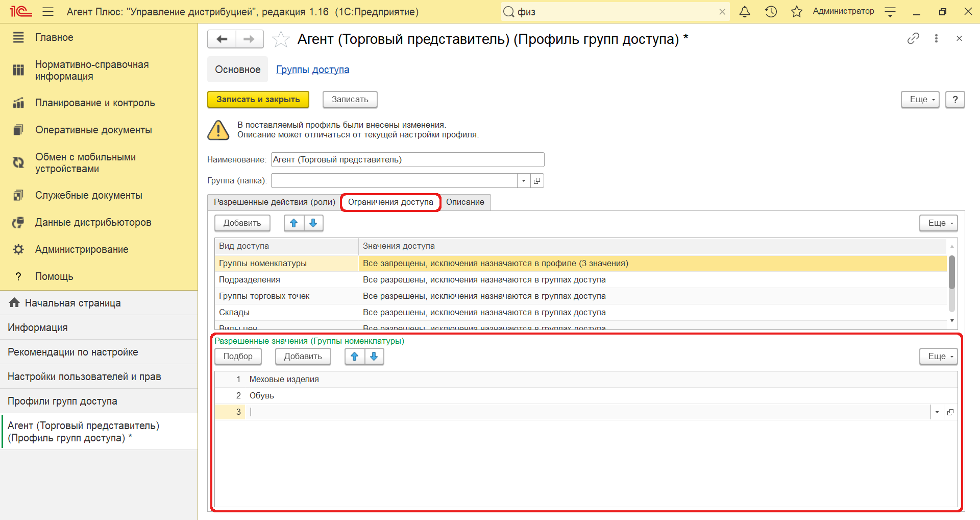Open notifications bell

pos(745,11)
